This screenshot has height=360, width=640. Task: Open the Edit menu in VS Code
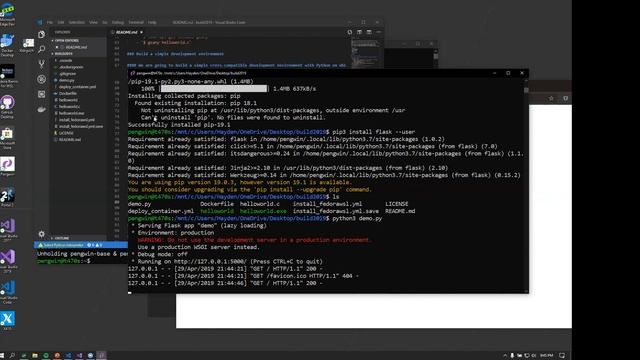pyautogui.click(x=61, y=22)
